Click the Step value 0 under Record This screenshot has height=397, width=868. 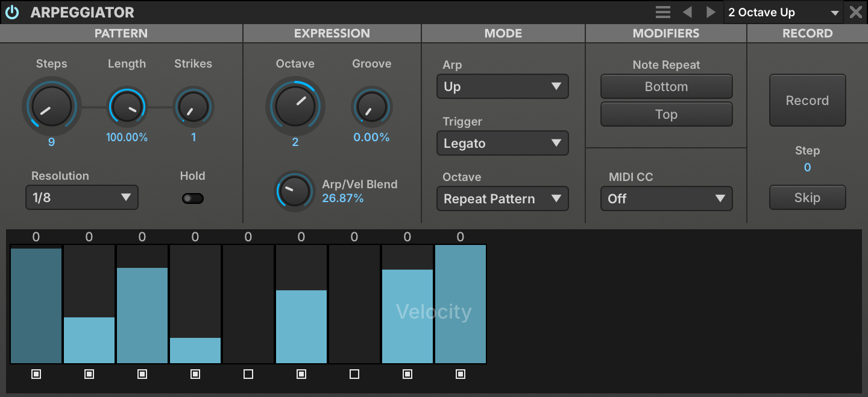[808, 167]
